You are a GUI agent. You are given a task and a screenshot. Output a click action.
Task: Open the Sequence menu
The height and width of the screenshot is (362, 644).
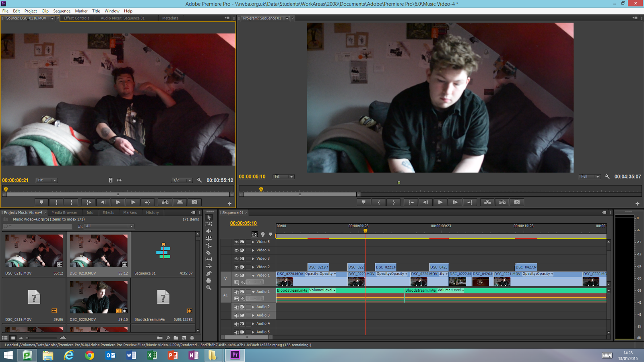pos(62,11)
